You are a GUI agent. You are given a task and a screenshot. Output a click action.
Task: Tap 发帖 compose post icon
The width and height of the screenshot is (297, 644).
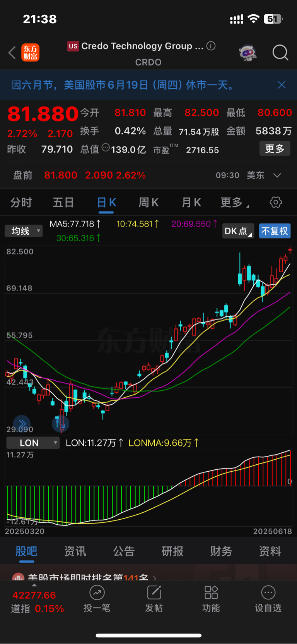point(154,592)
